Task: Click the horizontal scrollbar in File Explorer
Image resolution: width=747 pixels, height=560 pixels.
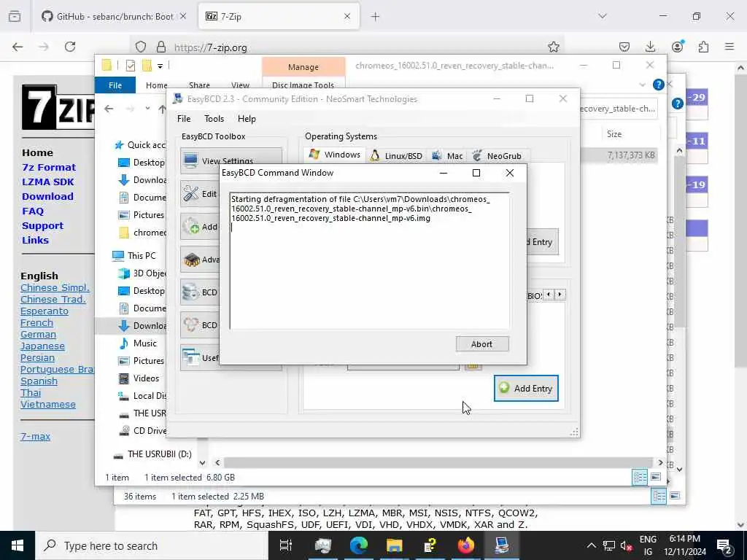Action: (438, 462)
